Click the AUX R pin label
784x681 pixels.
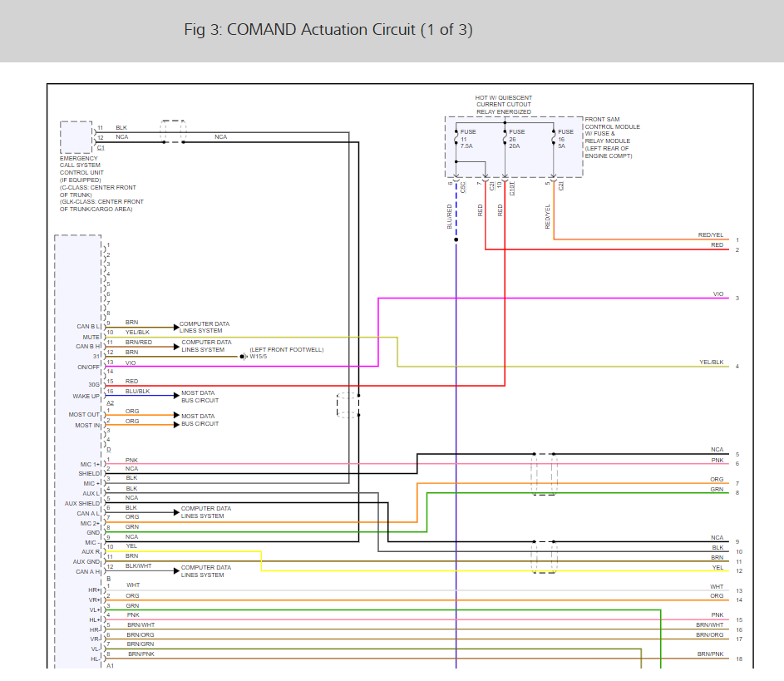91,551
